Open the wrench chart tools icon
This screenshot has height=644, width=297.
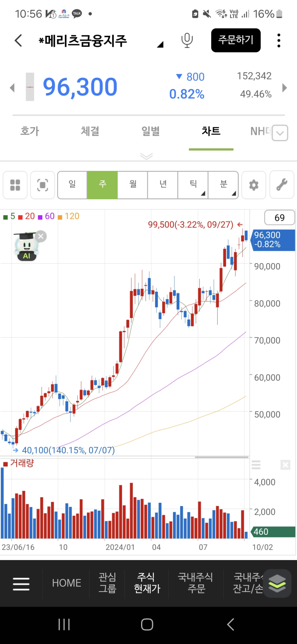coord(282,185)
